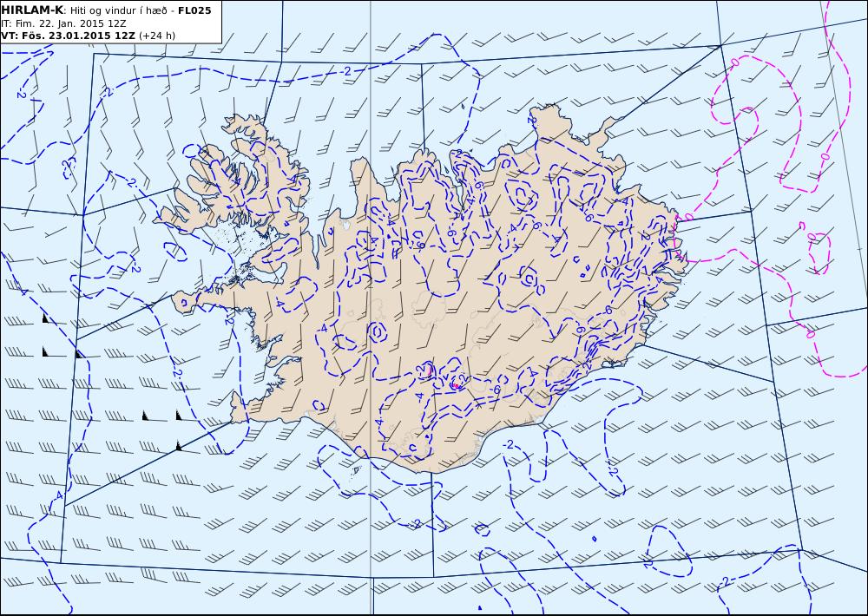Click the 'FL025' flight level label
Image resolution: width=868 pixels, height=616 pixels.
[x=194, y=10]
